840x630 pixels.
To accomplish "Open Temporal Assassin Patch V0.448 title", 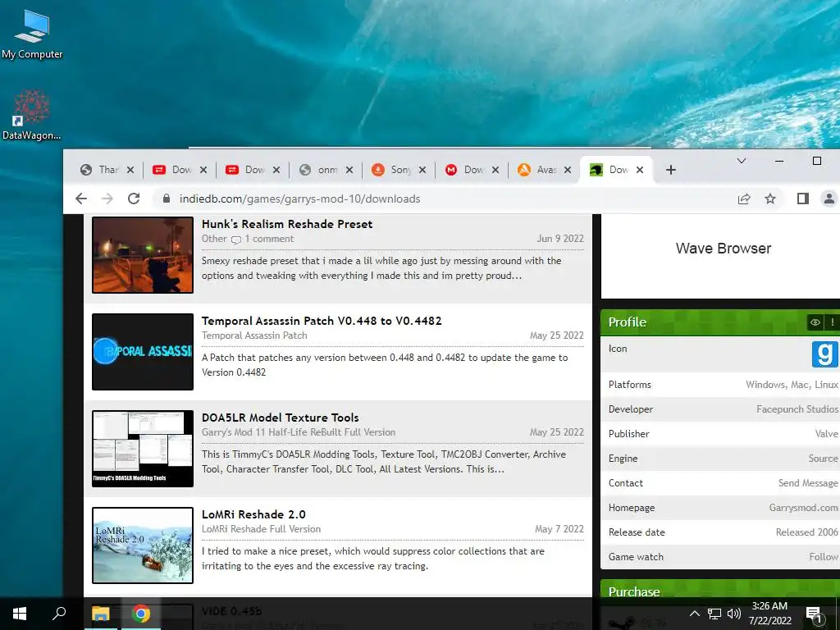I will [x=322, y=321].
